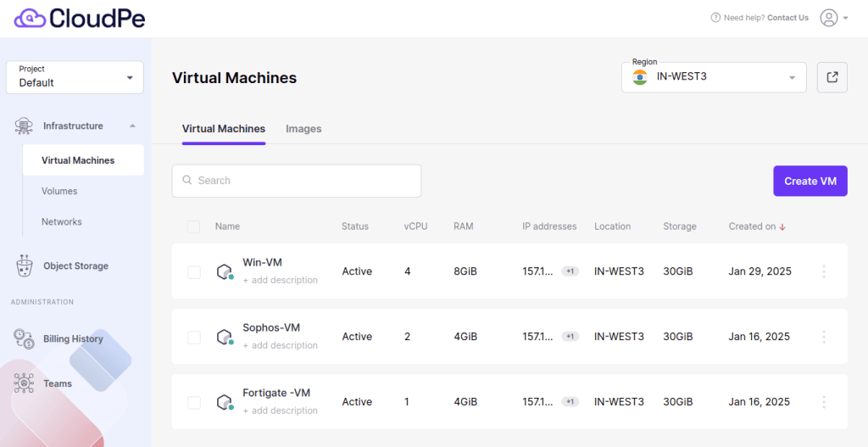Expand the Fortigate -VM +1 IP addresses badge
Screen dimensions: 868x447
(x=570, y=402)
